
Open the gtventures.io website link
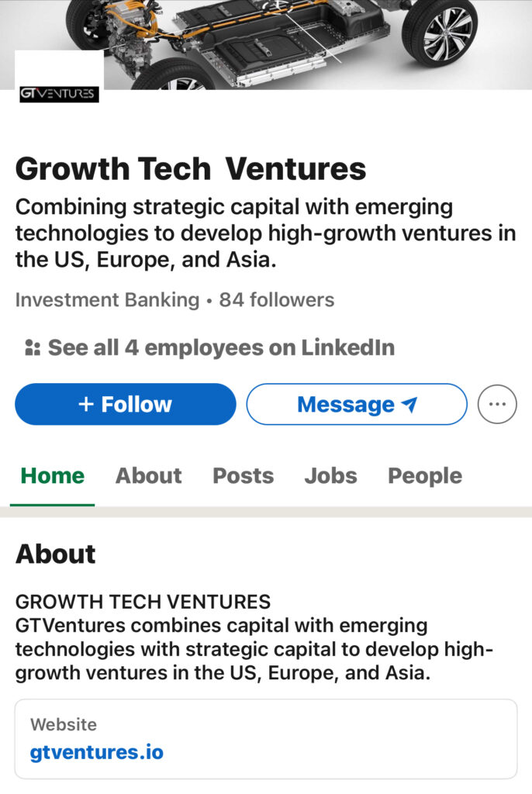click(97, 751)
